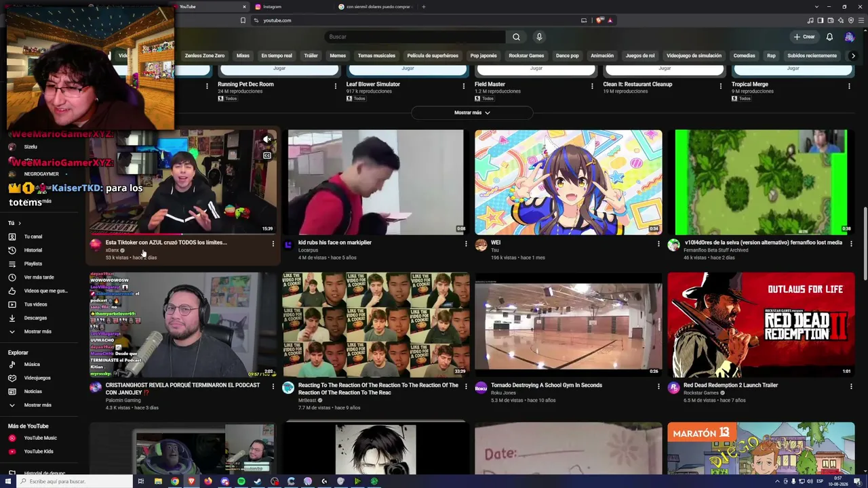The width and height of the screenshot is (868, 488).
Task: Expand the Tú section chevron
Action: (x=20, y=223)
